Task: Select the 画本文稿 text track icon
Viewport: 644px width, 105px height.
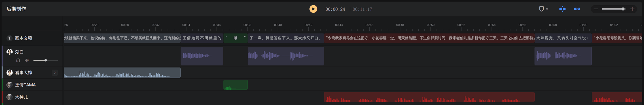Action: 9,38
